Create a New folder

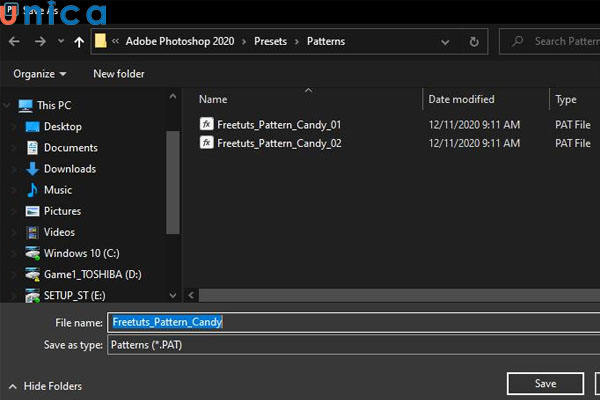coord(119,73)
